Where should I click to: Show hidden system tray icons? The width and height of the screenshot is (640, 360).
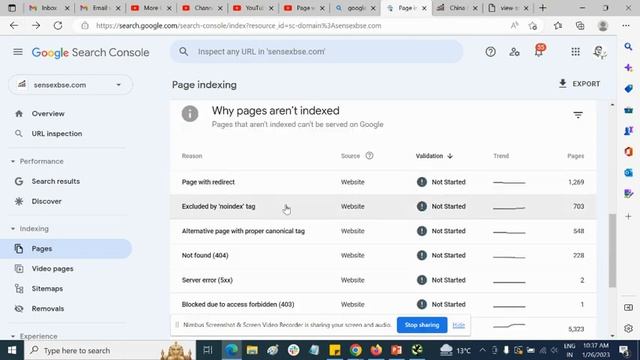(482, 350)
